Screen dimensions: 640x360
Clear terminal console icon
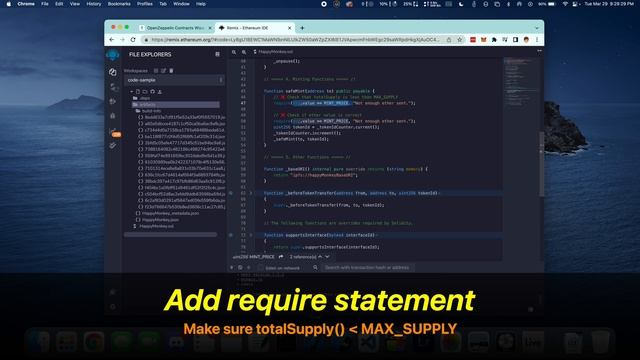240,268
